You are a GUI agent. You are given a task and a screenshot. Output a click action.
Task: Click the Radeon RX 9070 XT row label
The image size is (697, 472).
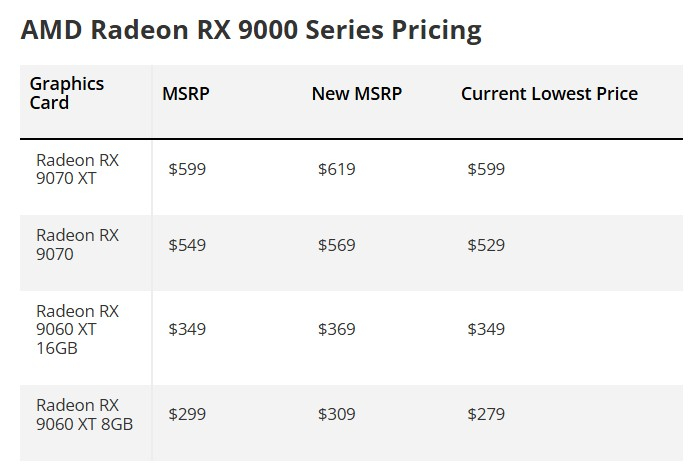click(77, 169)
